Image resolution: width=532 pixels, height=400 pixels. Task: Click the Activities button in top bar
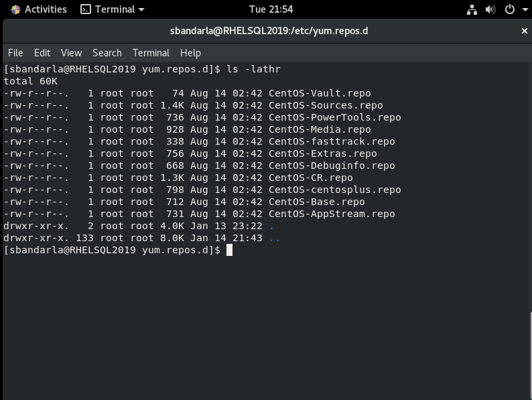(x=39, y=9)
